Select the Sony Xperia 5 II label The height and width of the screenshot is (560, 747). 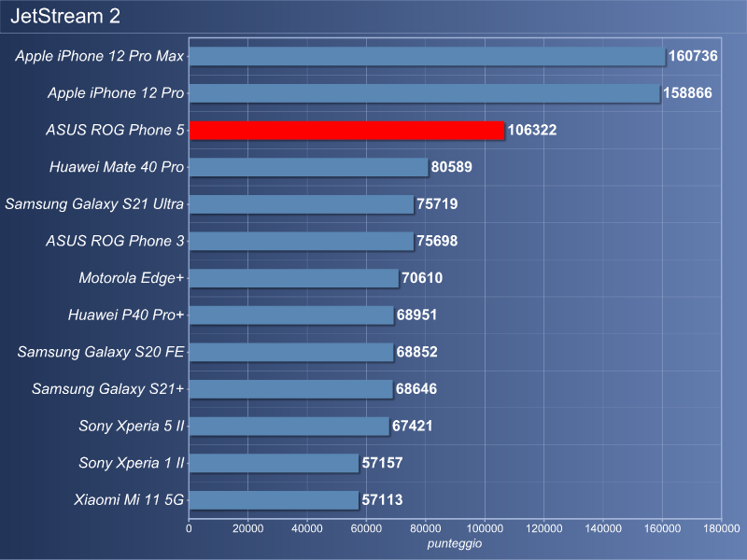click(132, 426)
